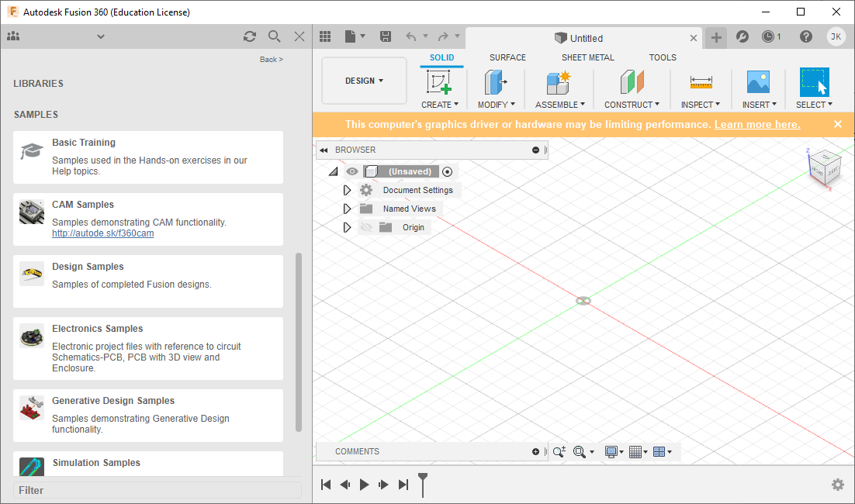Expand the Comments panel plus button
The image size is (855, 504).
pos(535,452)
